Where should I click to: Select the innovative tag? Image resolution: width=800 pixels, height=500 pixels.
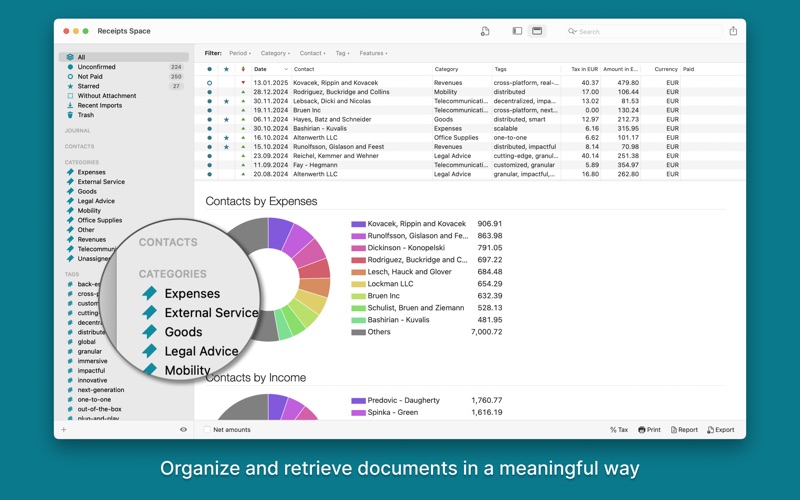pos(92,380)
